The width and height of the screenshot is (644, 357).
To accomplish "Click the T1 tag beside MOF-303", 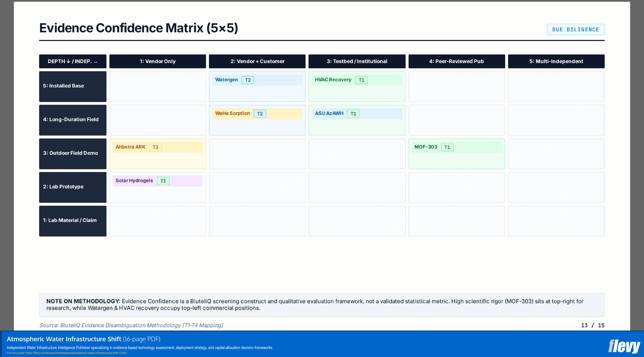I will click(447, 147).
